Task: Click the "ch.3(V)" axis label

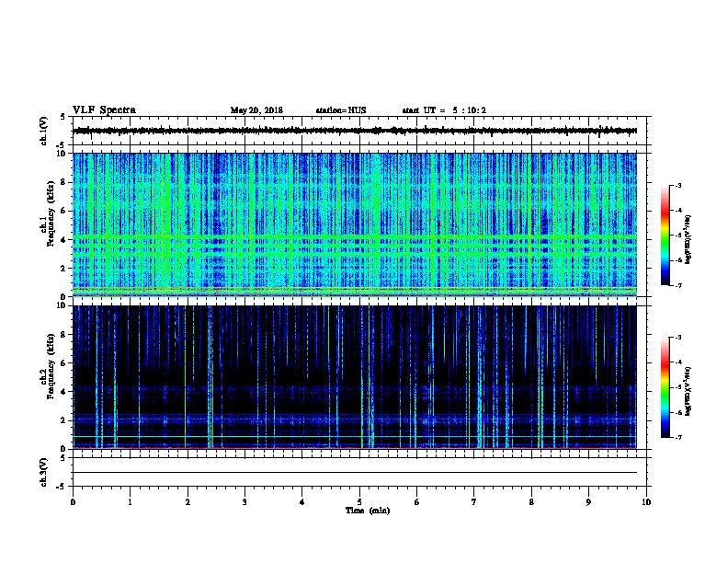Action: (43, 472)
